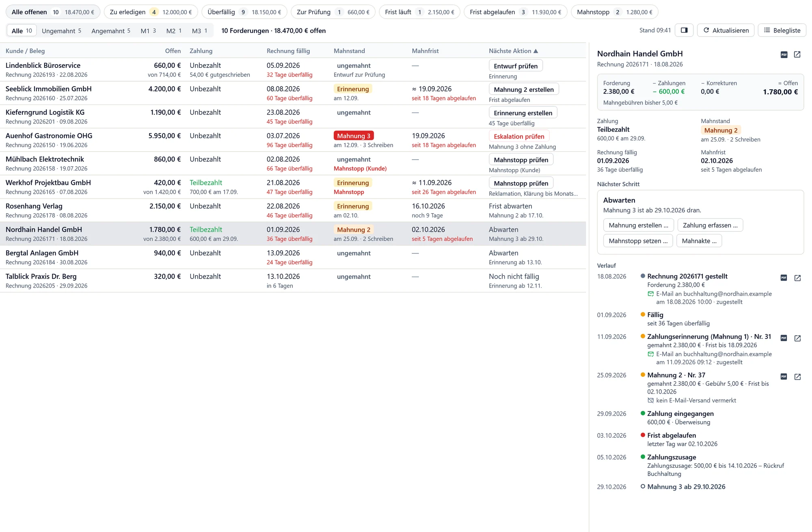812x532 pixels.
Task: Filter by Frist abgelaufen chip
Action: (x=515, y=12)
